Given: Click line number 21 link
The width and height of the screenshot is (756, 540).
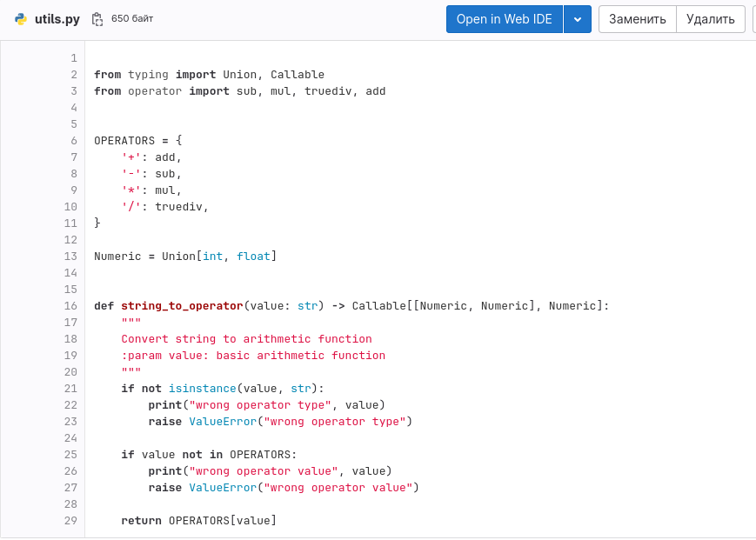Looking at the screenshot, I should pos(70,388).
